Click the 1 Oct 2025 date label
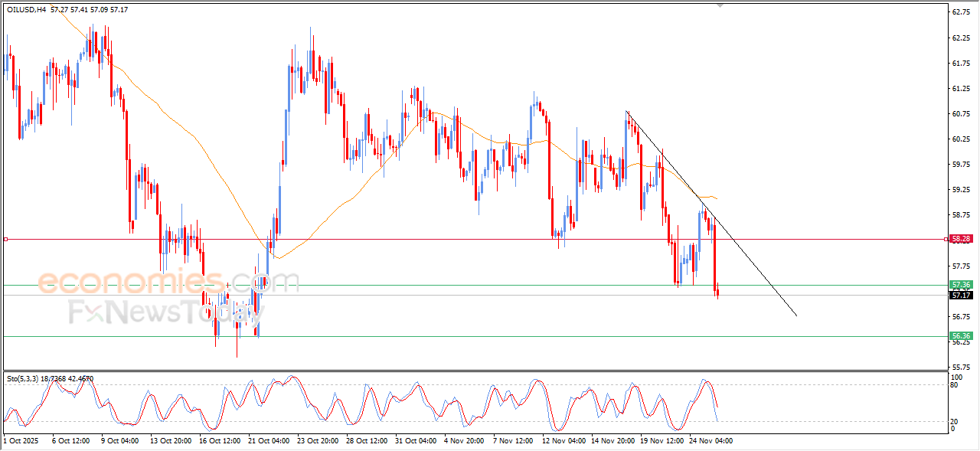Viewport: 980px width, 451px height. point(20,441)
